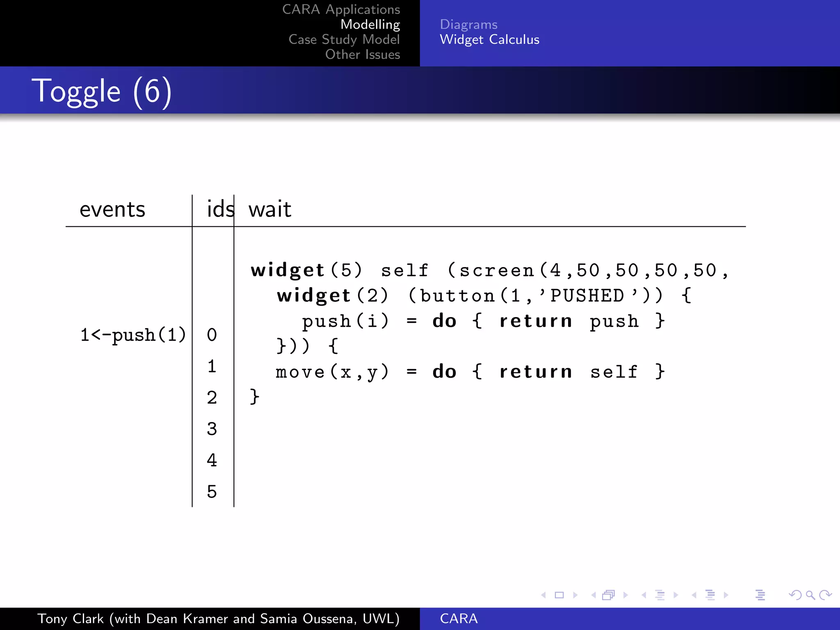Open the CARA Applications section
Screen dimensions: 840x630
pos(341,9)
